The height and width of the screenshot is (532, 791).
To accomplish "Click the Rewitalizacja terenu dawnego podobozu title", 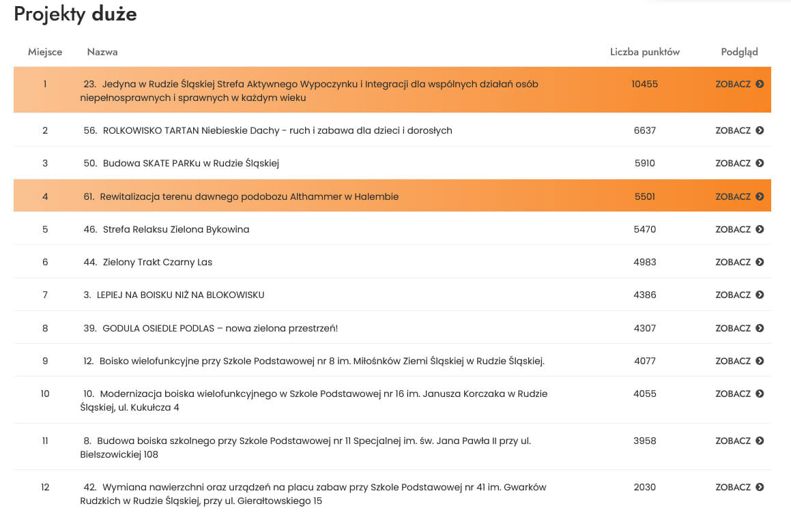I will click(249, 197).
